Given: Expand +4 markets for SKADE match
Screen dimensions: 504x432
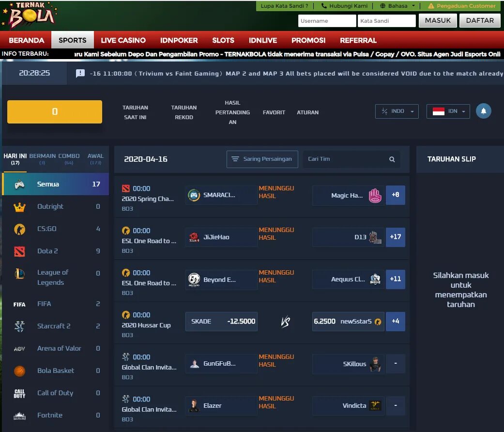Looking at the screenshot, I should [x=396, y=321].
